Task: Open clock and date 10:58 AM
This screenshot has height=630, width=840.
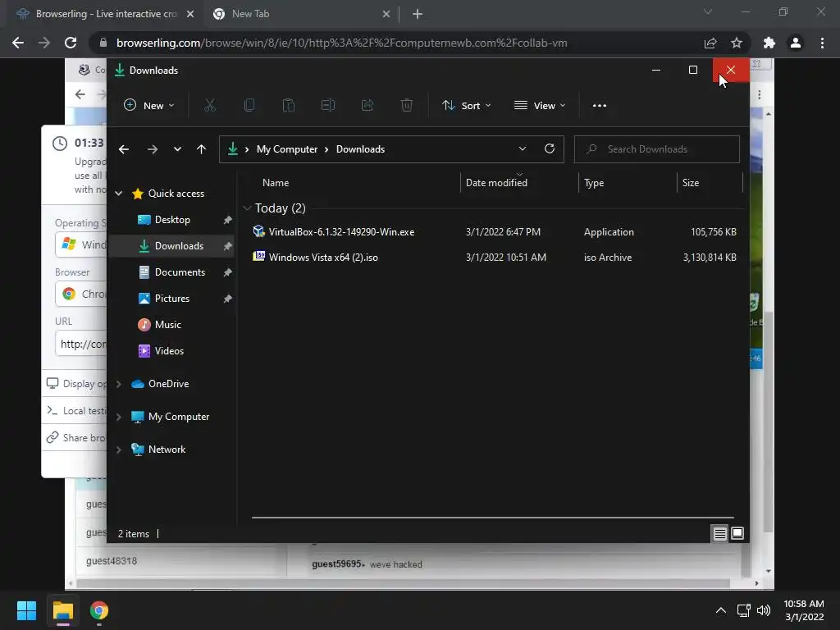Action: click(804, 610)
